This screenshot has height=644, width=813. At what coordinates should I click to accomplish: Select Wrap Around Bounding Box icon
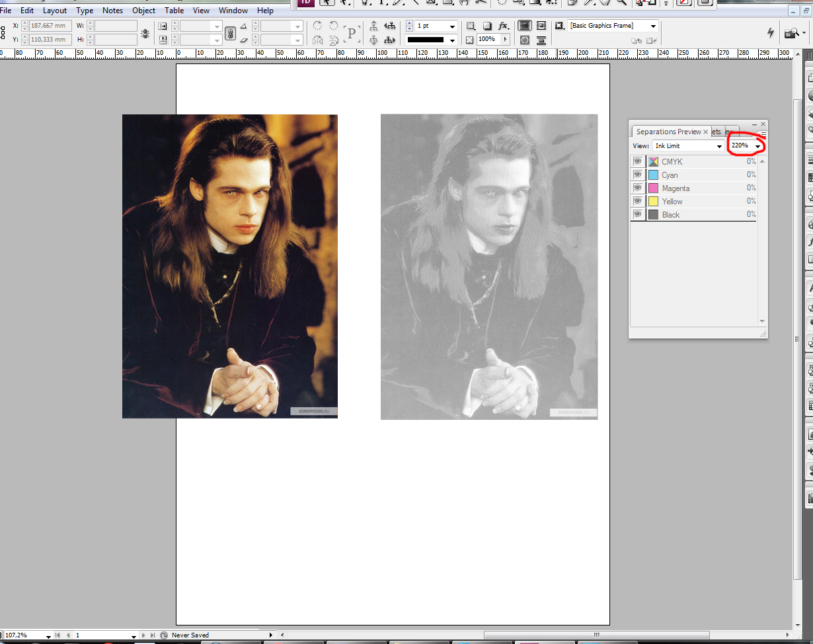[x=542, y=26]
